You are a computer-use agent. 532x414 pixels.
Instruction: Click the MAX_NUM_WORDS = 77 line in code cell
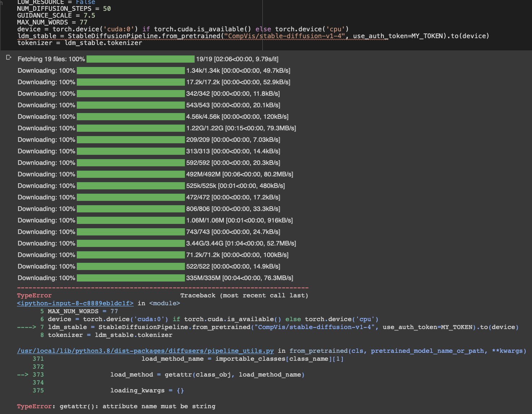[52, 22]
